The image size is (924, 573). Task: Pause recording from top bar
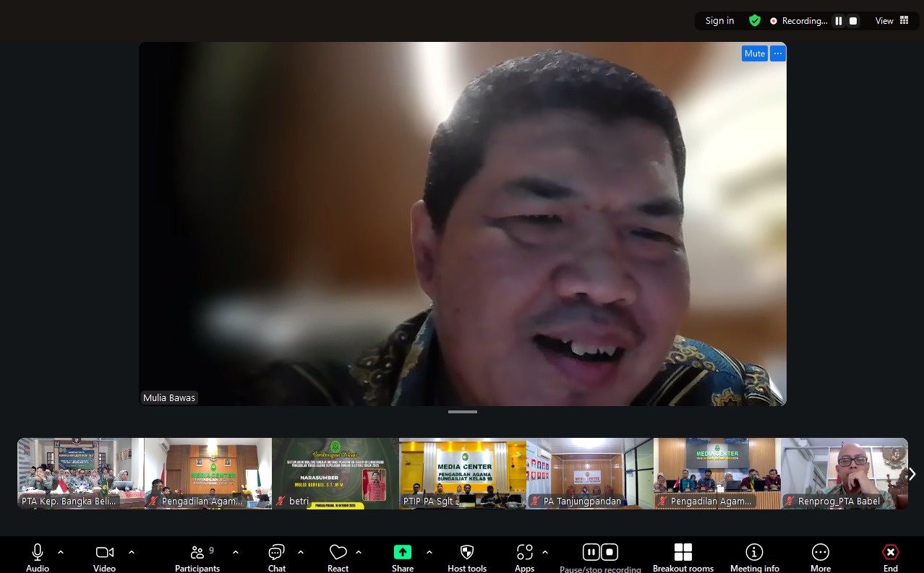tap(839, 21)
